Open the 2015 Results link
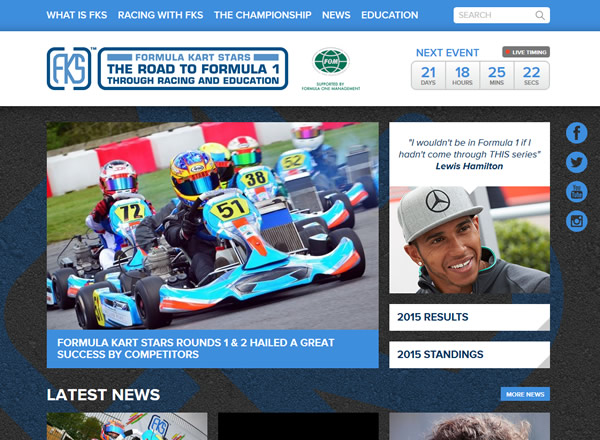600x440 pixels. [x=470, y=317]
